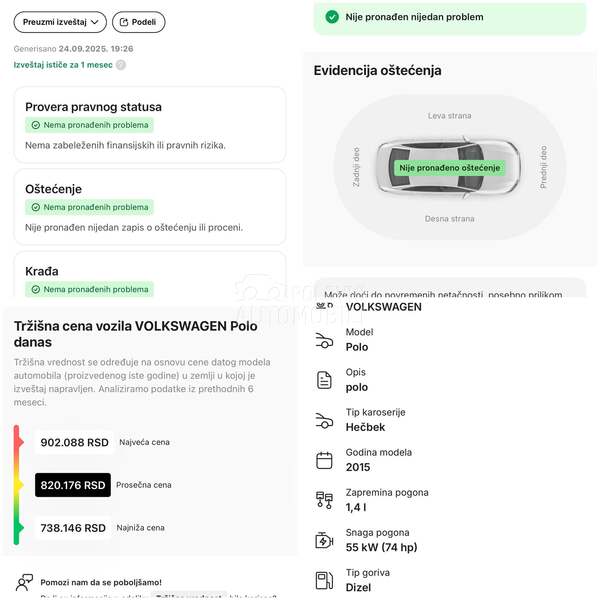This screenshot has width=600, height=600.
Task: Click the Tip karoserije body icon
Action: point(324,420)
